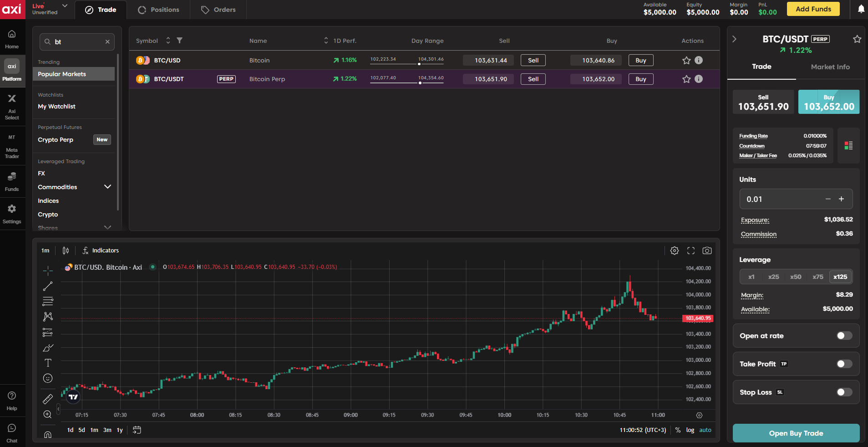Viewport: 868px width, 447px height.
Task: Open the order book icon in trade panel
Action: tap(848, 145)
